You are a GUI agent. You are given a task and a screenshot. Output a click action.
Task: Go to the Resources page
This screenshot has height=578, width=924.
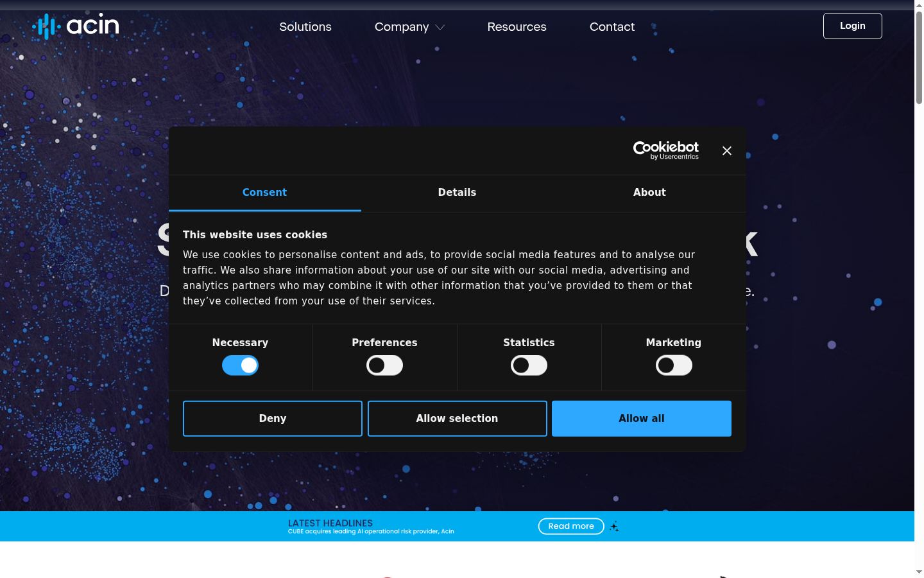(517, 26)
